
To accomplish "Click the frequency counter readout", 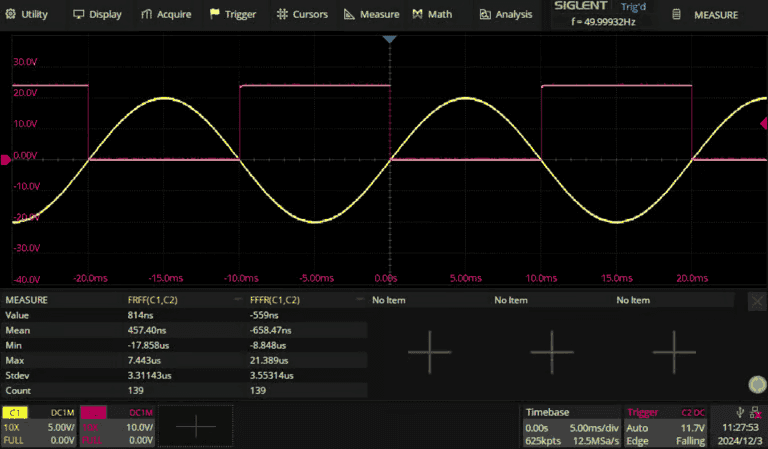I will coord(603,22).
